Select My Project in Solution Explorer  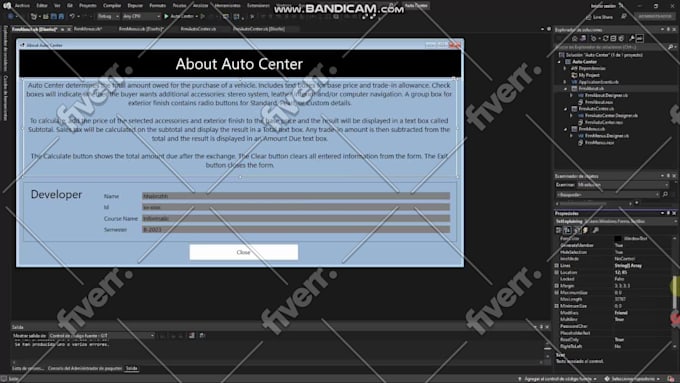click(x=588, y=75)
